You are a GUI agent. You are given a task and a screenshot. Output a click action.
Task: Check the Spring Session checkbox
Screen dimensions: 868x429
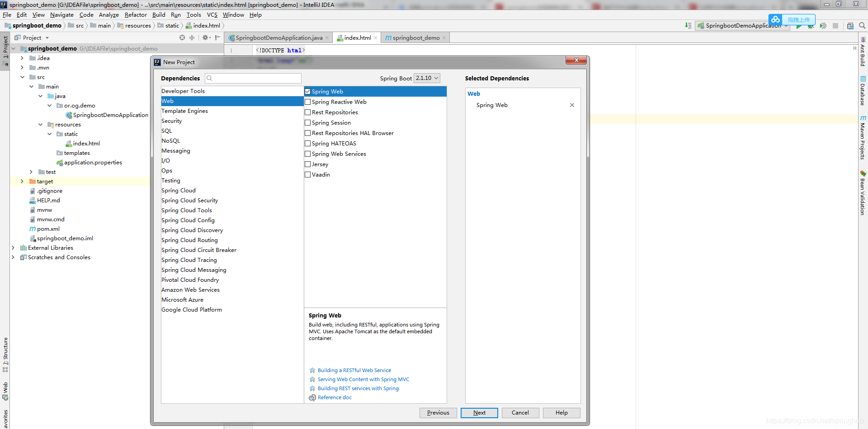(x=307, y=123)
